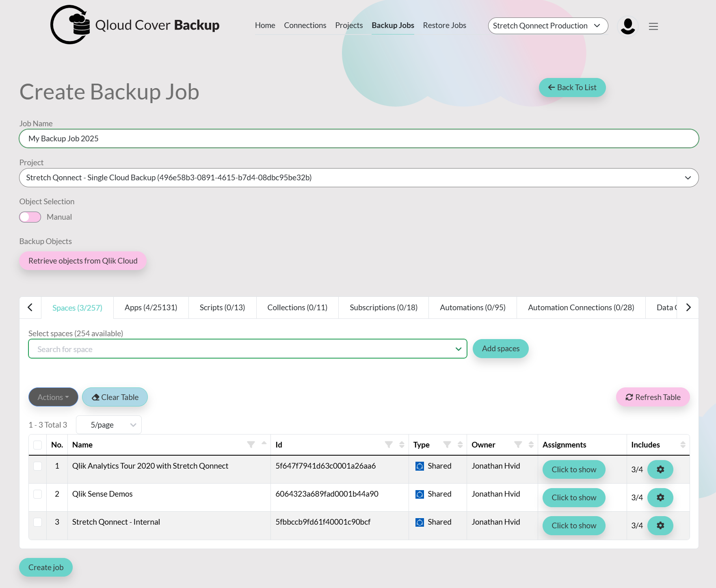The width and height of the screenshot is (716, 588).
Task: Sort the Owner column
Action: click(531, 445)
